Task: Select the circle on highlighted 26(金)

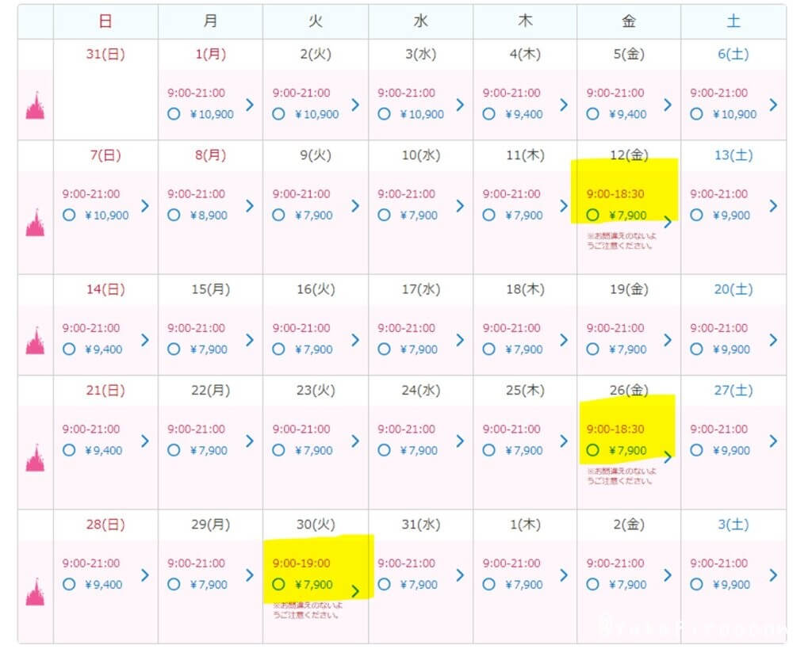Action: [x=592, y=450]
